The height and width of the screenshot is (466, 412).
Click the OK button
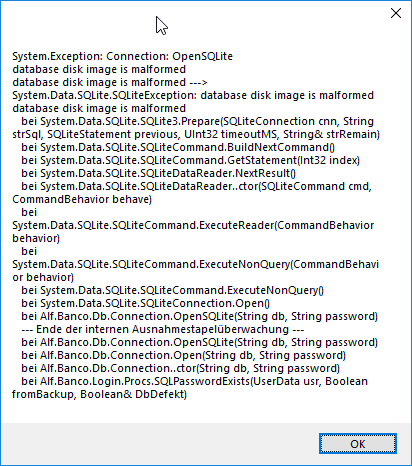358,444
